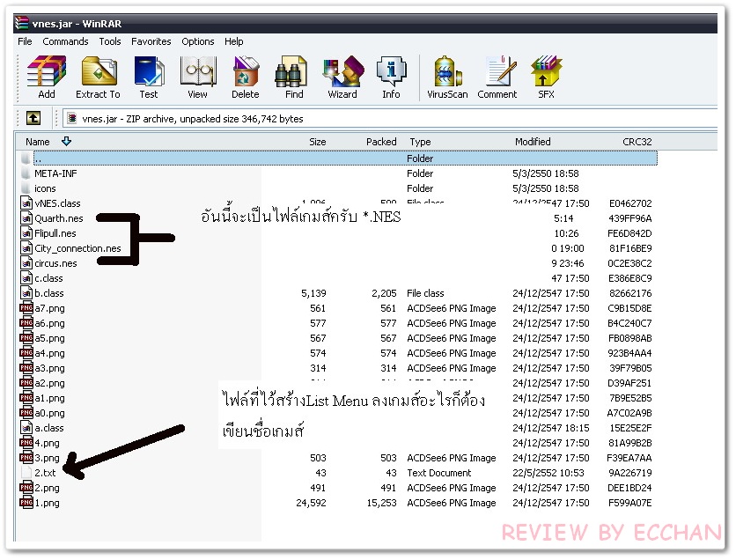This screenshot has width=736, height=560.
Task: Sort files by Type column header
Action: click(x=420, y=142)
